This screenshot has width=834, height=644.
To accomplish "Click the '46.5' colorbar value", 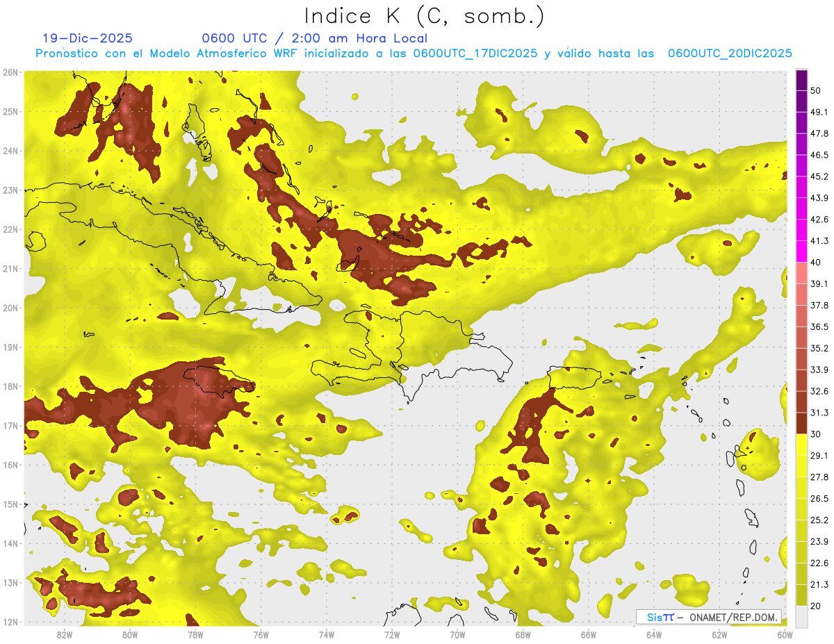I will click(819, 155).
